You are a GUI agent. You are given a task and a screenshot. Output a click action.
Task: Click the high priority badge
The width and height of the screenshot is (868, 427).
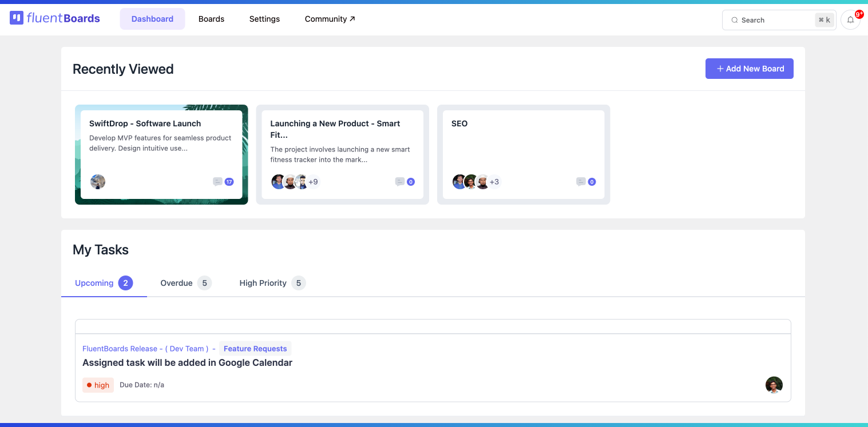[98, 385]
